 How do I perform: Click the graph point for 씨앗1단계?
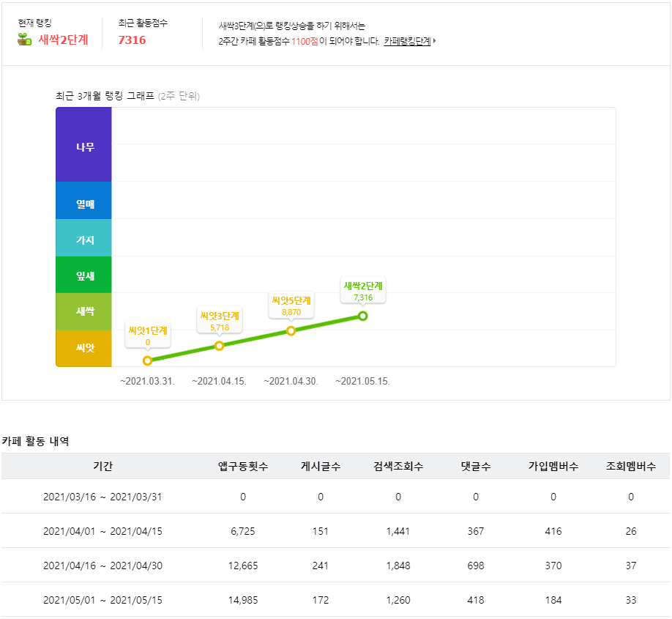[x=147, y=360]
